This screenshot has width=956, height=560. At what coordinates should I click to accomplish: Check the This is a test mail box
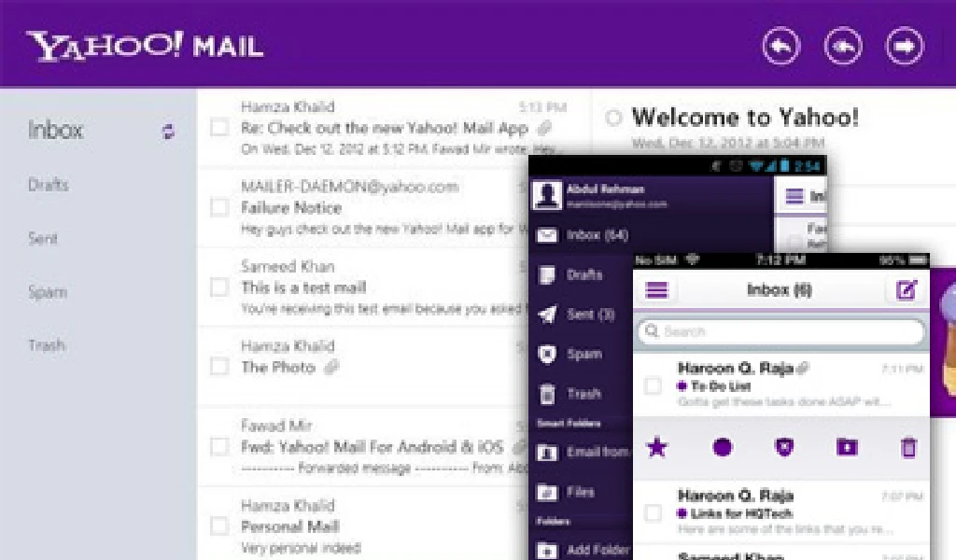point(219,287)
